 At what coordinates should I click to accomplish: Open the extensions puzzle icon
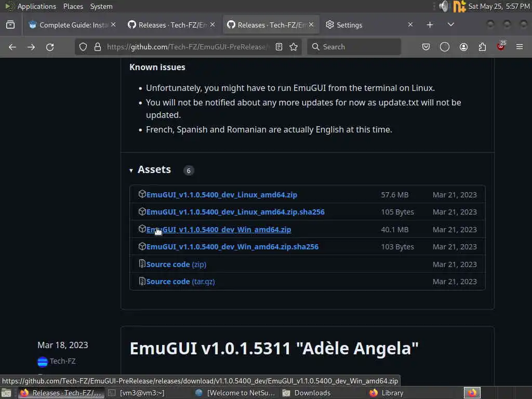click(482, 47)
